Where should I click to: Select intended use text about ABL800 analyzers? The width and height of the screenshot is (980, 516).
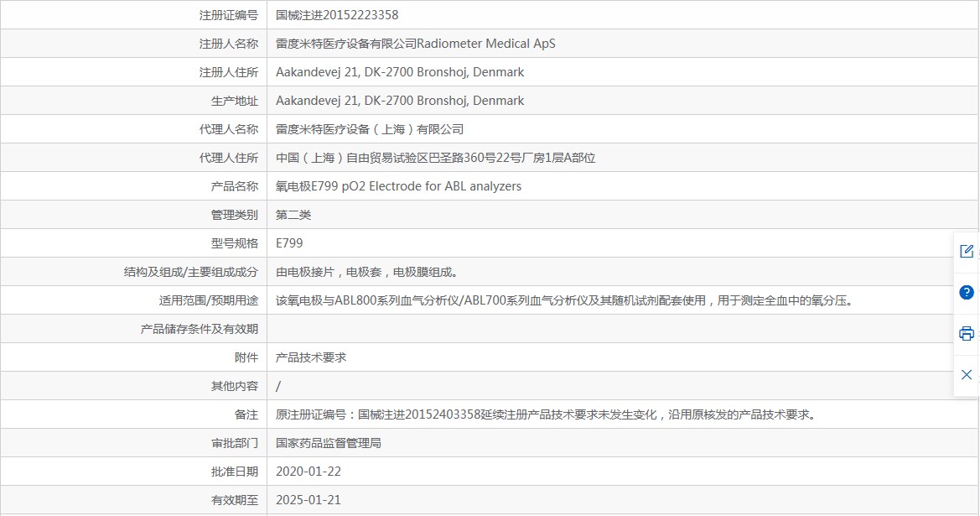click(x=564, y=301)
